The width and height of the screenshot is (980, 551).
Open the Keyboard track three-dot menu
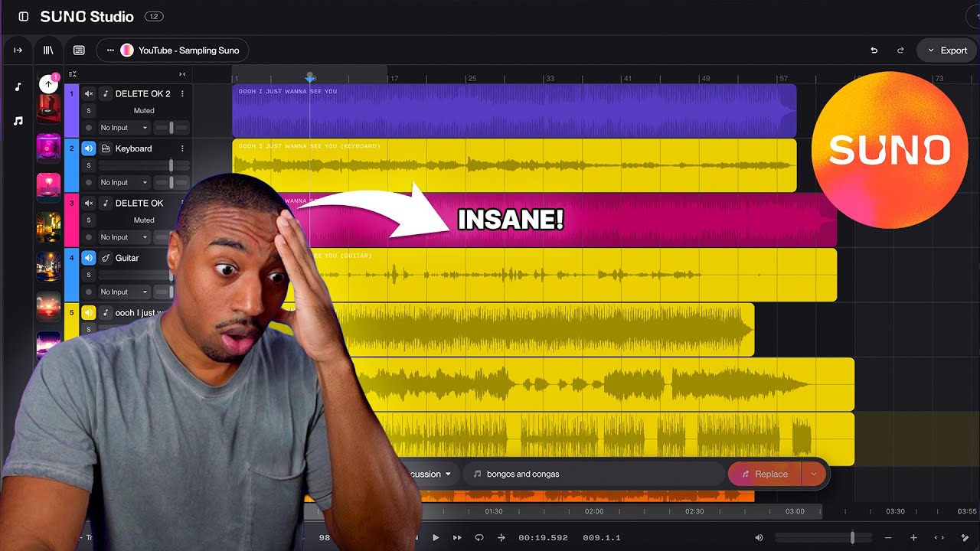[182, 148]
